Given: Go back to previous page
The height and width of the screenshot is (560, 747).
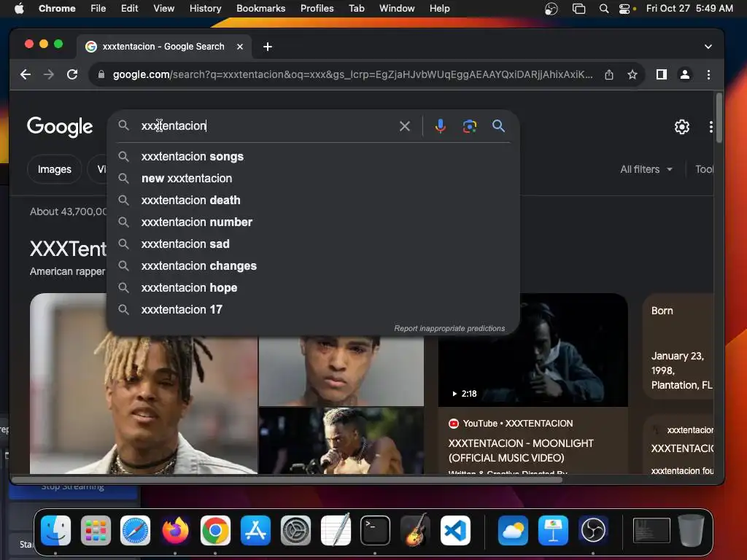Looking at the screenshot, I should pos(26,74).
